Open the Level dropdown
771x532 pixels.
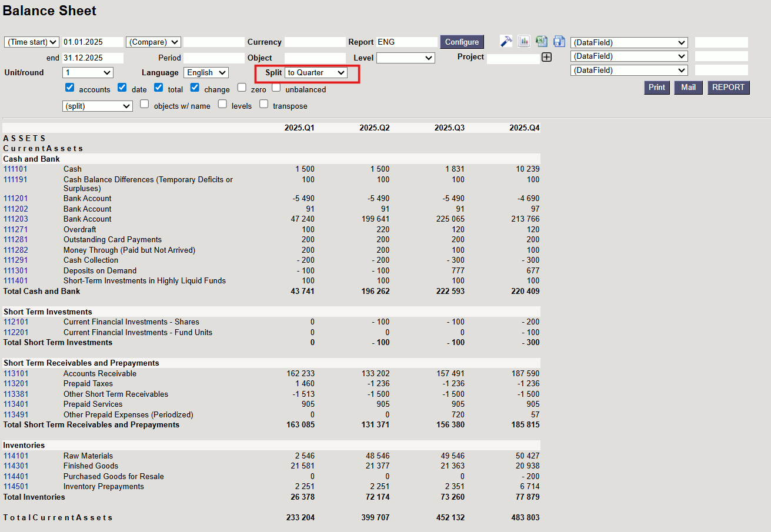pyautogui.click(x=405, y=58)
